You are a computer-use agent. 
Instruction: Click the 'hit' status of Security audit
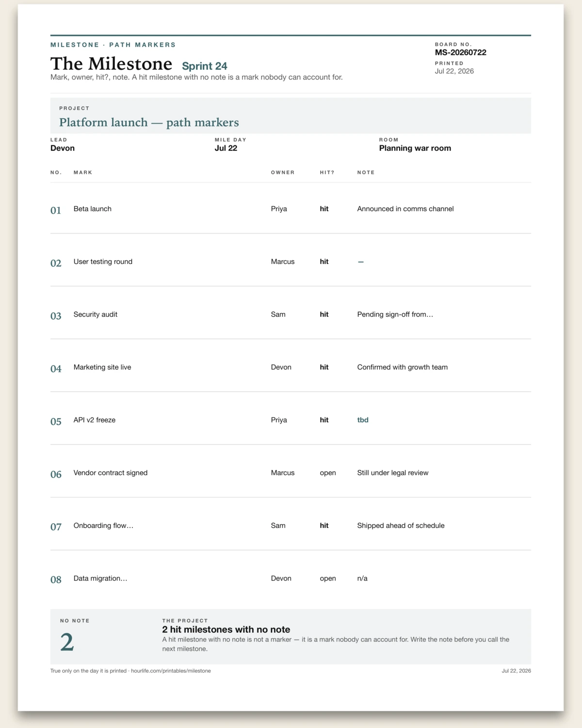324,314
